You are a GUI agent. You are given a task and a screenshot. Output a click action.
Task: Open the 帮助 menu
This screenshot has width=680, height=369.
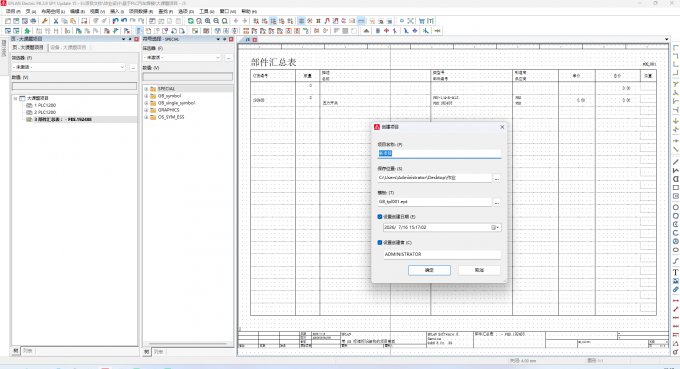coord(248,11)
